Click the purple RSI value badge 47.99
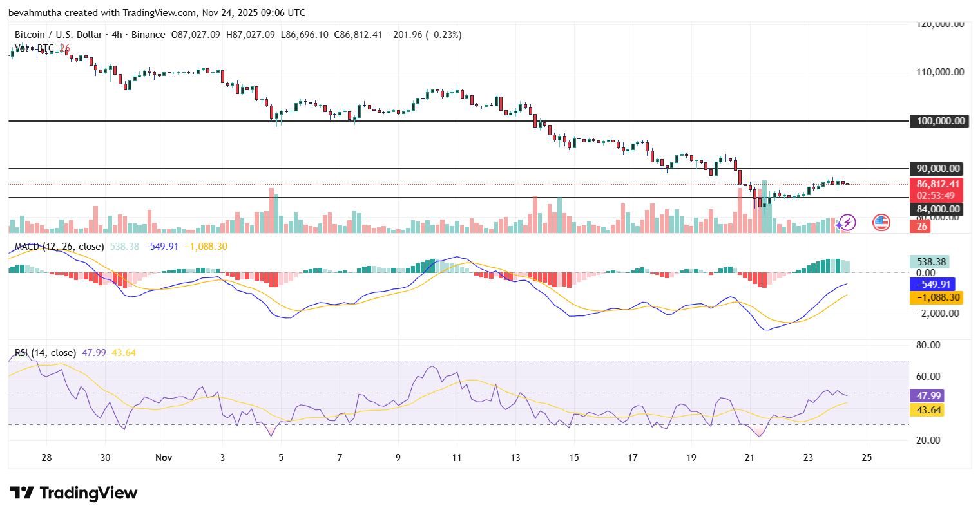Image resolution: width=980 pixels, height=517 pixels. [928, 396]
